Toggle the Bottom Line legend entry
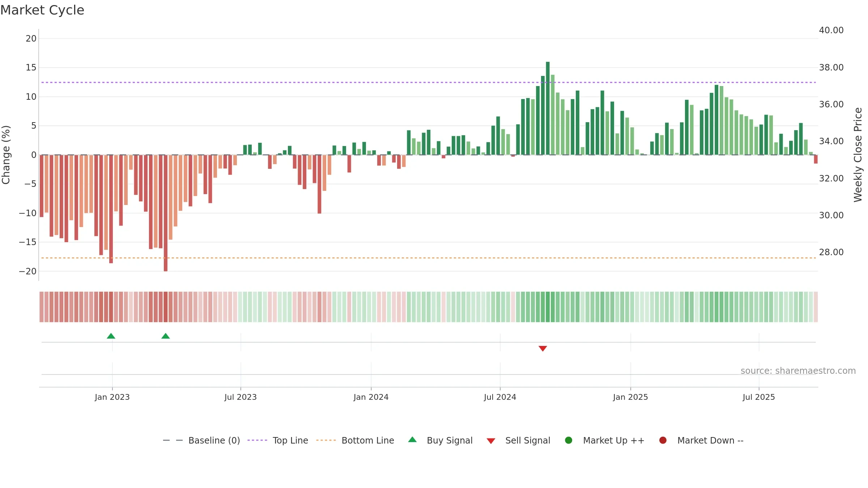 pyautogui.click(x=355, y=440)
